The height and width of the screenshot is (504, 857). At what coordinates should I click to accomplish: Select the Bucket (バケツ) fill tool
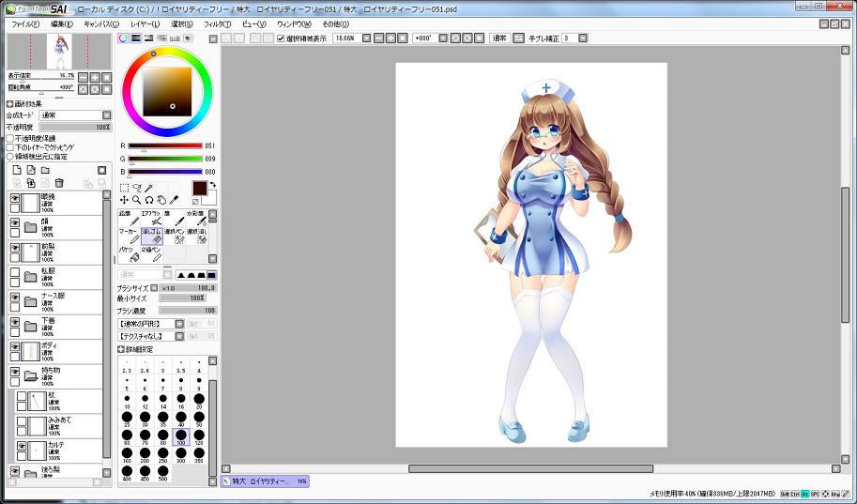click(x=127, y=255)
